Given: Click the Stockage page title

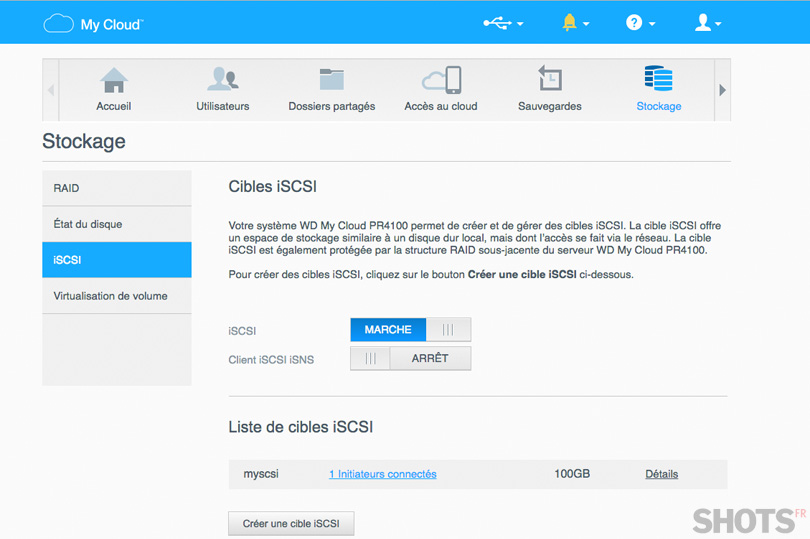Looking at the screenshot, I should pos(84,141).
